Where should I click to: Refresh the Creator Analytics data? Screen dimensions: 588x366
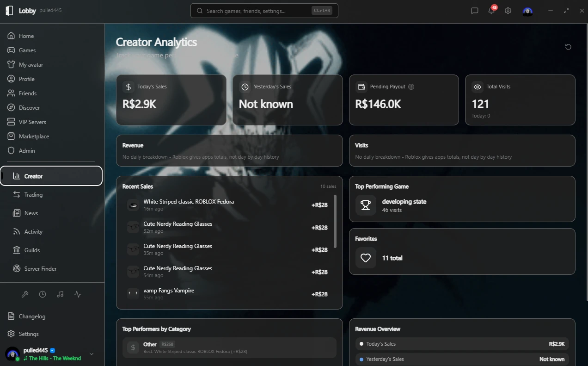pos(568,47)
